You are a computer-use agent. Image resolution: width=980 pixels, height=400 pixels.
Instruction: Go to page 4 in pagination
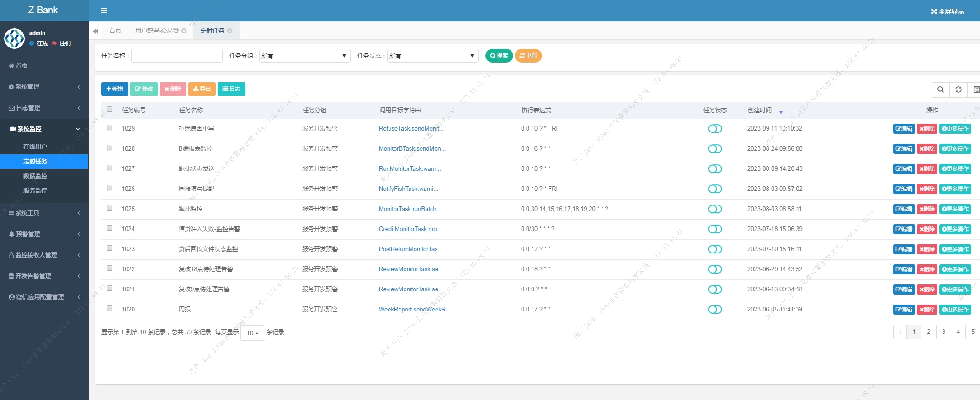(958, 332)
